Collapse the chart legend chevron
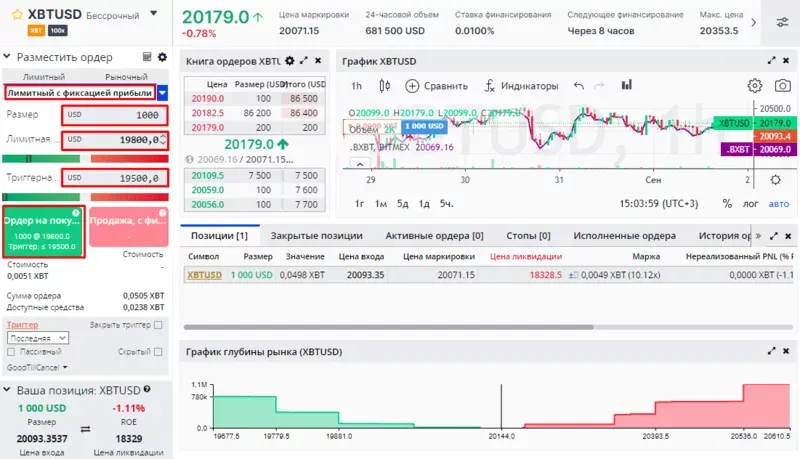Image resolution: width=800 pixels, height=459 pixels. click(x=360, y=164)
